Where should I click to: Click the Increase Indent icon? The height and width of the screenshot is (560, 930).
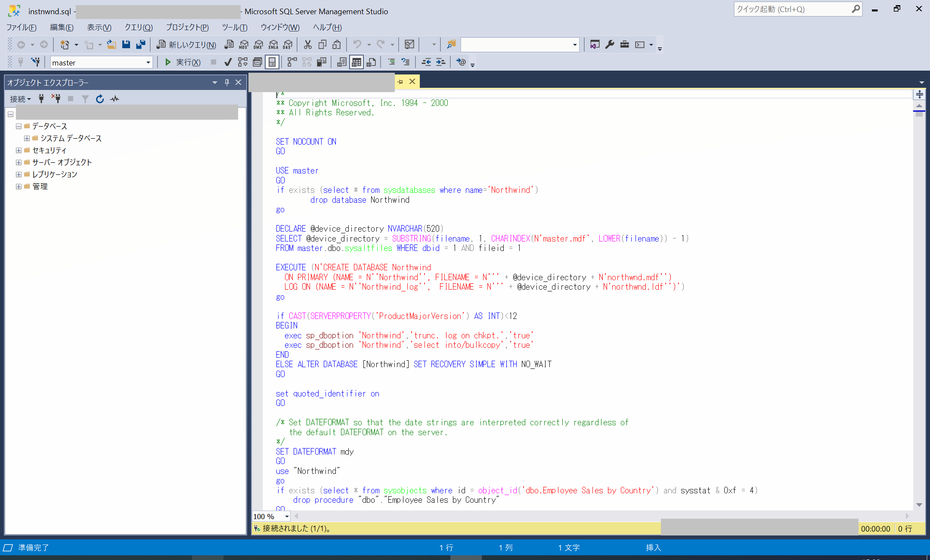(440, 62)
